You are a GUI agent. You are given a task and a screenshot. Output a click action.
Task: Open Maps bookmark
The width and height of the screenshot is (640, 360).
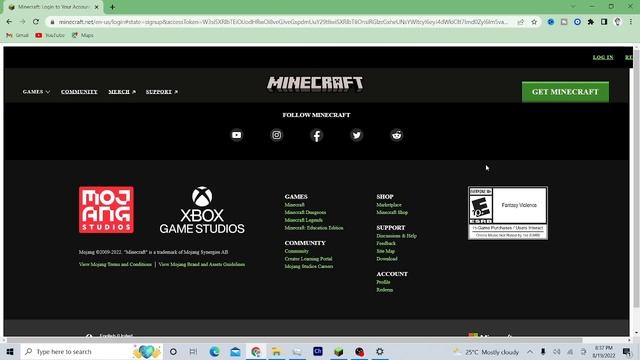(83, 36)
